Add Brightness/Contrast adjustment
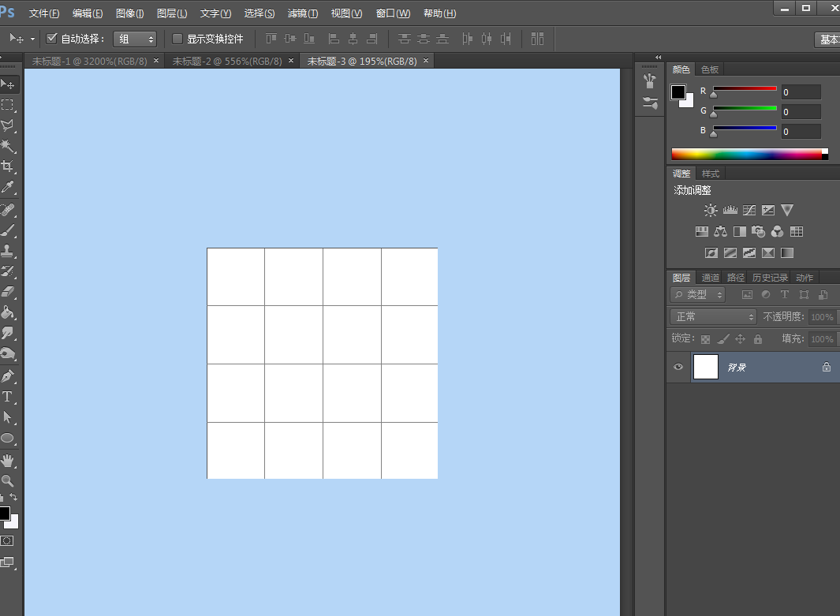 point(711,210)
